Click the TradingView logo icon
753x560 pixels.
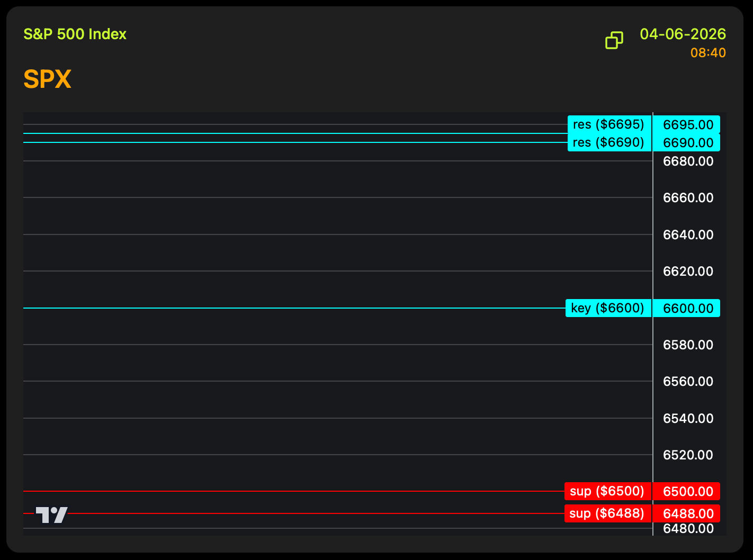[x=51, y=514]
